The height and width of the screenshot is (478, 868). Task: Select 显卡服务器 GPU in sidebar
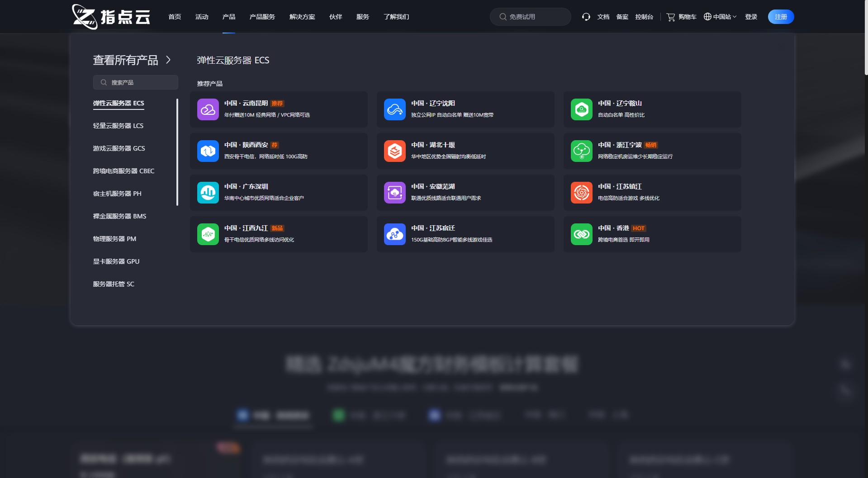(x=116, y=261)
